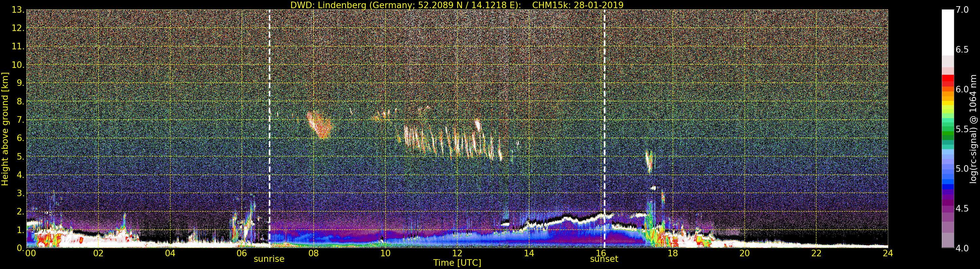980x269 pixels.
Task: Click the '9.' height tick label
Action: pyautogui.click(x=20, y=83)
